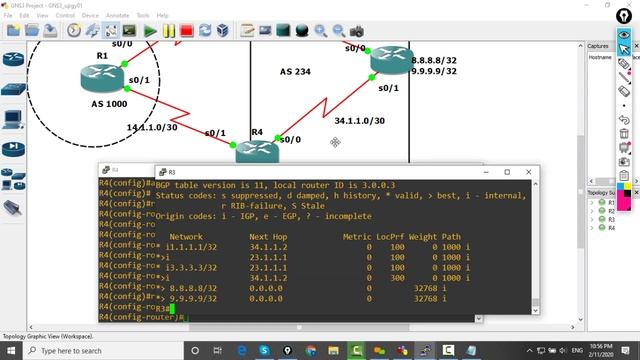Viewport: 640px width, 360px height.
Task: Open a project with the folder icon
Action: [x=32, y=31]
